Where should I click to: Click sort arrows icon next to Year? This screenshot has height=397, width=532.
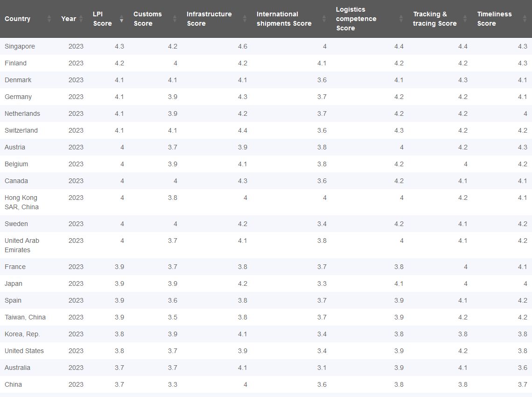tap(81, 19)
